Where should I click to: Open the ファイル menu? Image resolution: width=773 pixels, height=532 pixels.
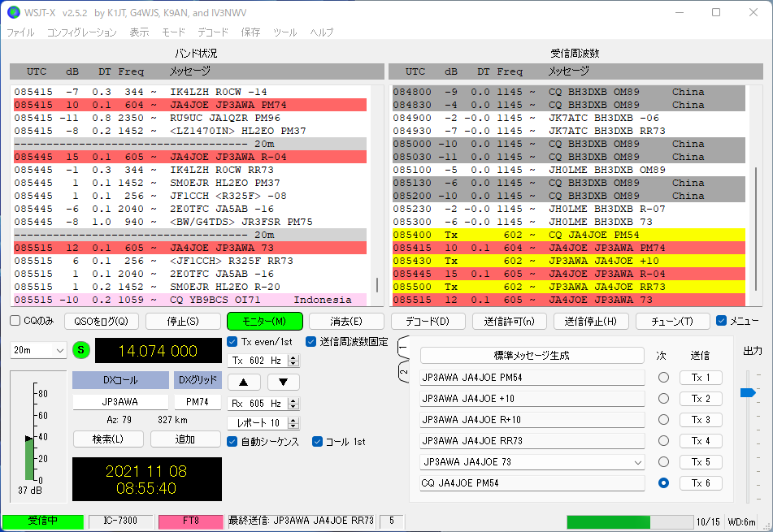coord(20,32)
